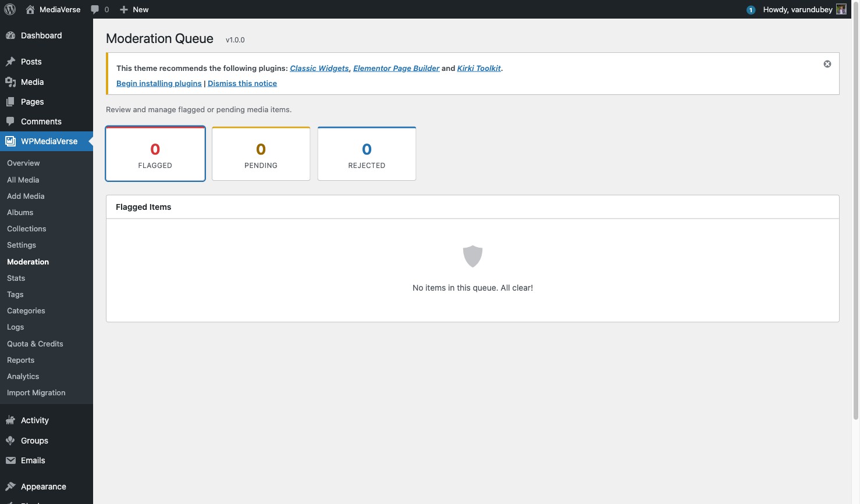Select the Pages document icon
The width and height of the screenshot is (860, 504).
click(11, 101)
